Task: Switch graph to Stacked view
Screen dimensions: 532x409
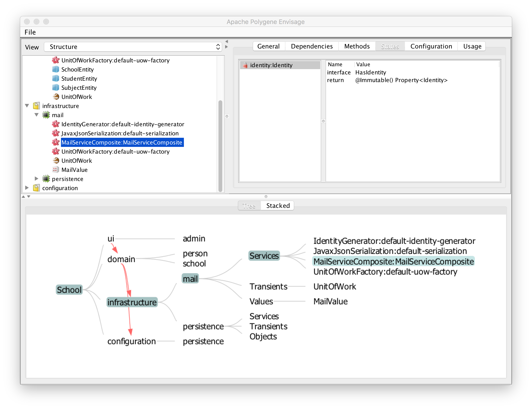Action: pyautogui.click(x=278, y=206)
